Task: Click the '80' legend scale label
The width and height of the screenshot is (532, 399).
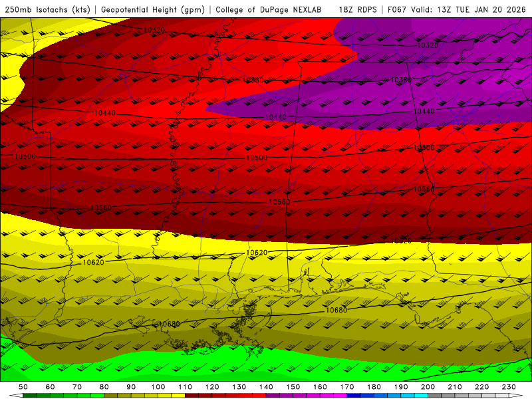Action: (x=104, y=387)
